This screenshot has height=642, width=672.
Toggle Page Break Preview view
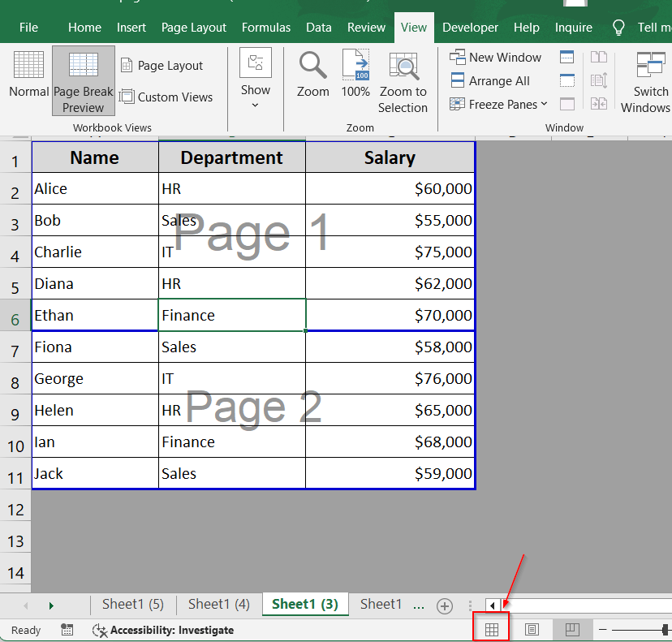tap(84, 81)
